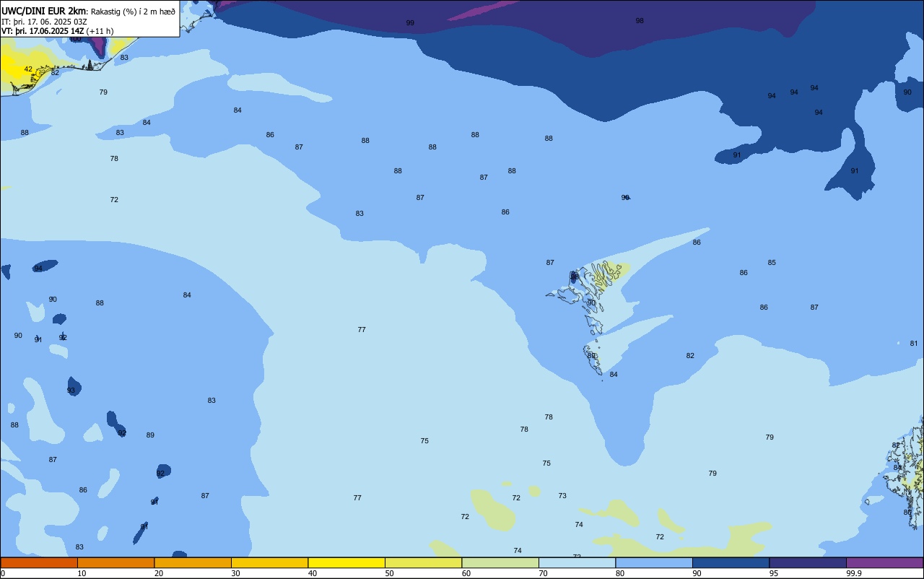Click the legend scale label 95
The width and height of the screenshot is (924, 579).
coord(774,573)
